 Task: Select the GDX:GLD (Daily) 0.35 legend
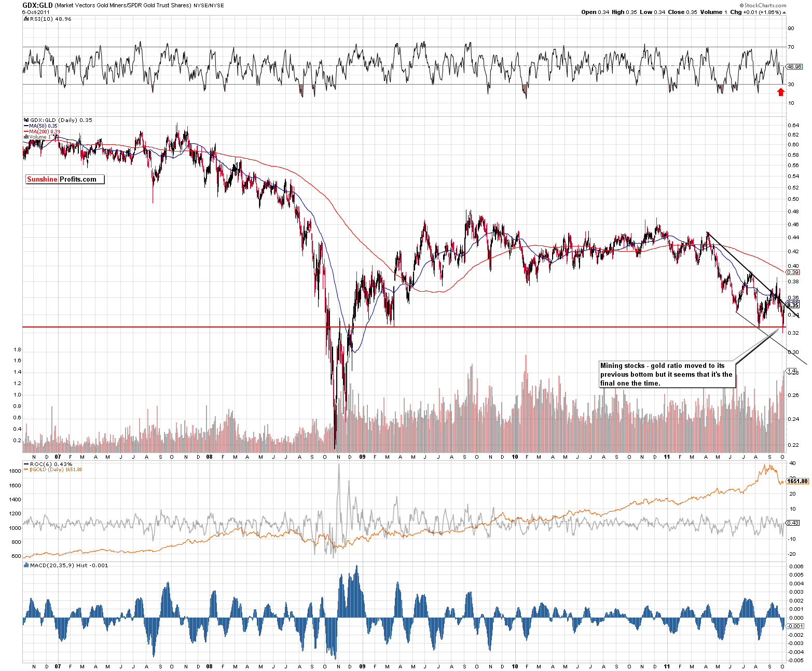coord(61,120)
